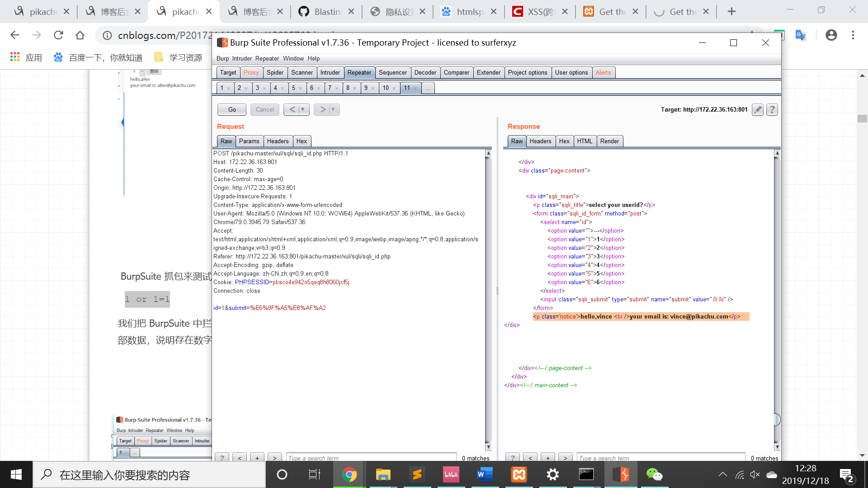Open the Params request tab

pos(249,141)
